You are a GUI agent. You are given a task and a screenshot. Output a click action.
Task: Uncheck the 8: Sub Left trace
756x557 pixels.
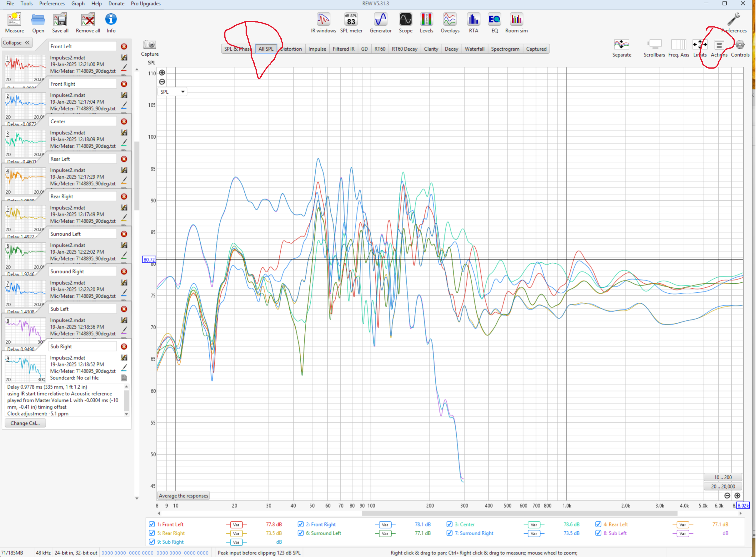(598, 533)
